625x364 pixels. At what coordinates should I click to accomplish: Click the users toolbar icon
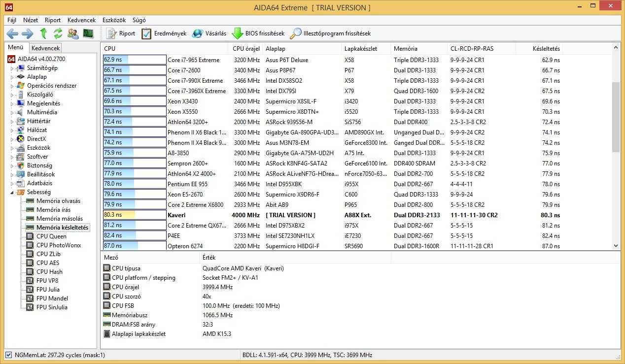tap(73, 33)
